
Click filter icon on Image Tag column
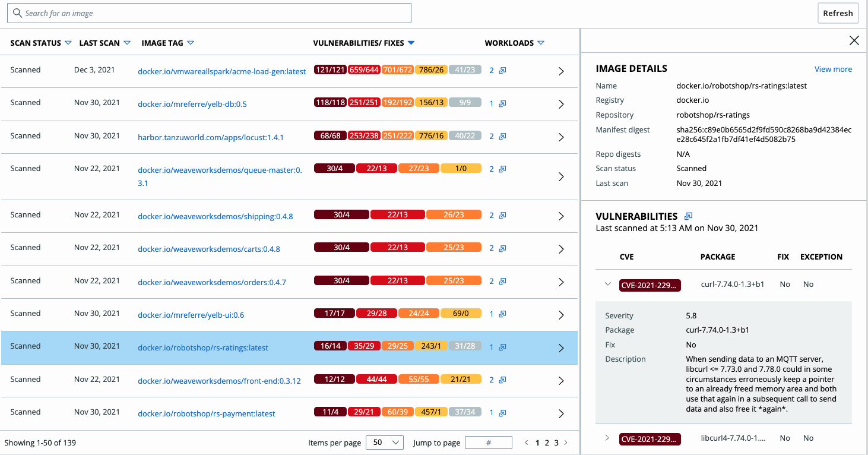click(x=191, y=43)
